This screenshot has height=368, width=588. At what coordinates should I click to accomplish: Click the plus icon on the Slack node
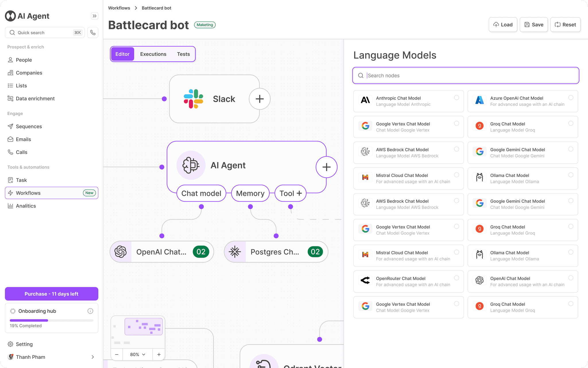[260, 99]
